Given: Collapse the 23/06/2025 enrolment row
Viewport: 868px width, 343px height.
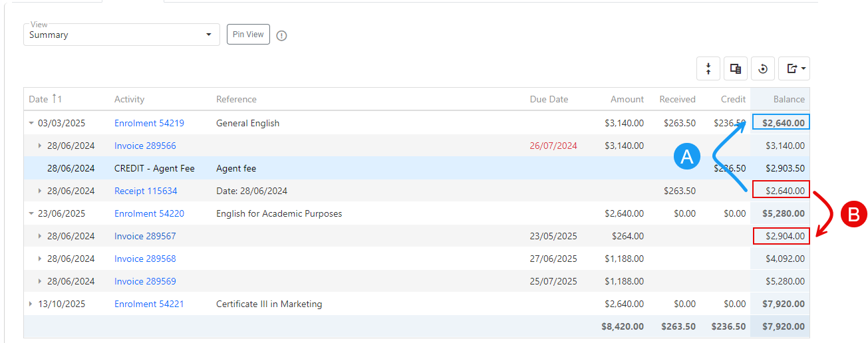Looking at the screenshot, I should tap(31, 213).
